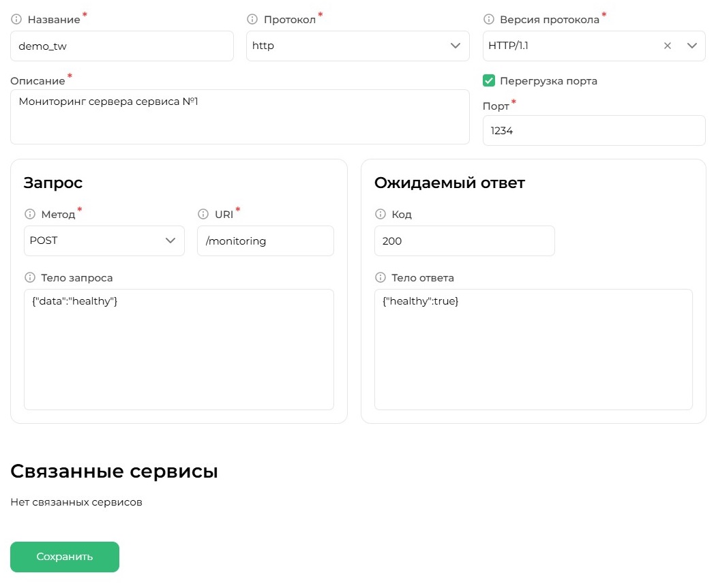Viewport: 716px width, 588px height.
Task: Select the Тело запроса text area
Action: [x=179, y=347]
